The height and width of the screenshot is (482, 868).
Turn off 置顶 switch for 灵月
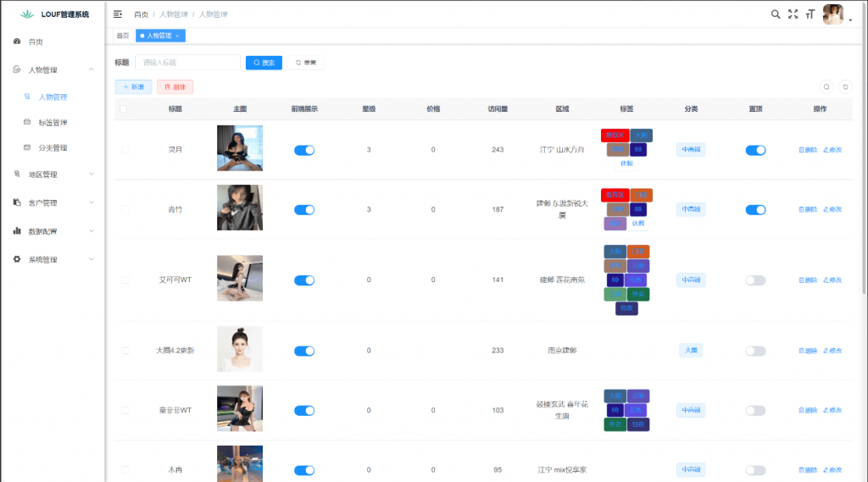(755, 150)
